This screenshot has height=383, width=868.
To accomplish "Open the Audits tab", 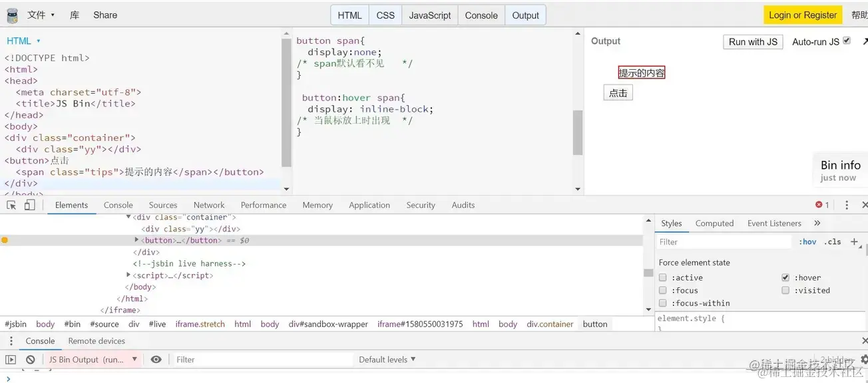I will pos(463,205).
